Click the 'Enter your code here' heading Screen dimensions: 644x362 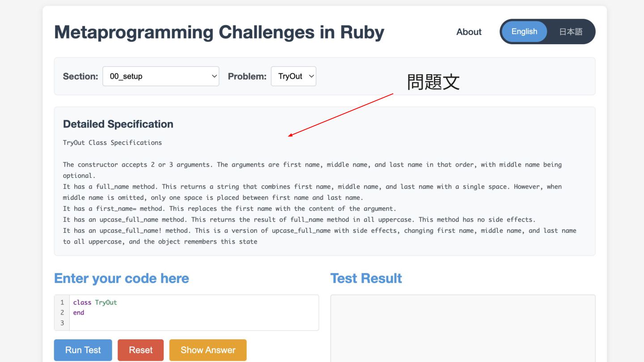(x=122, y=278)
